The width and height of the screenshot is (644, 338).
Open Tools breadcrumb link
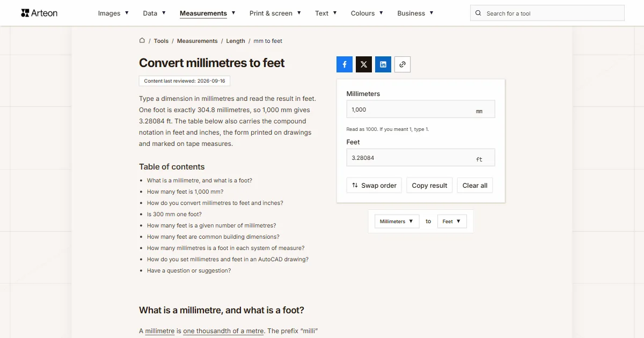coord(161,41)
